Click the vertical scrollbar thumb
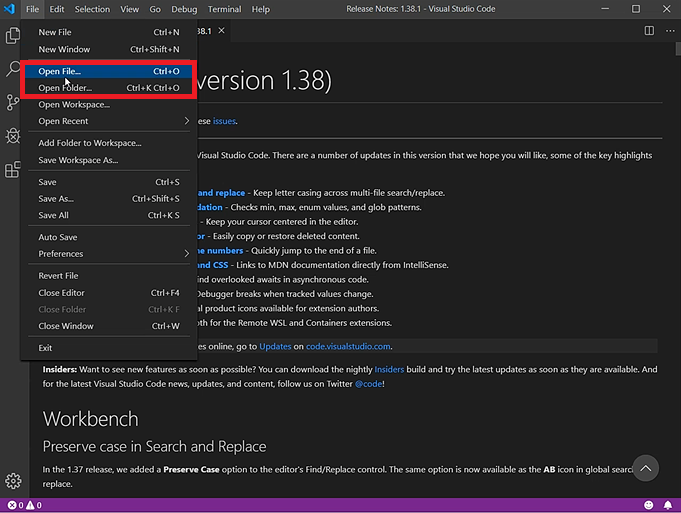Image resolution: width=681 pixels, height=513 pixels. point(678,49)
